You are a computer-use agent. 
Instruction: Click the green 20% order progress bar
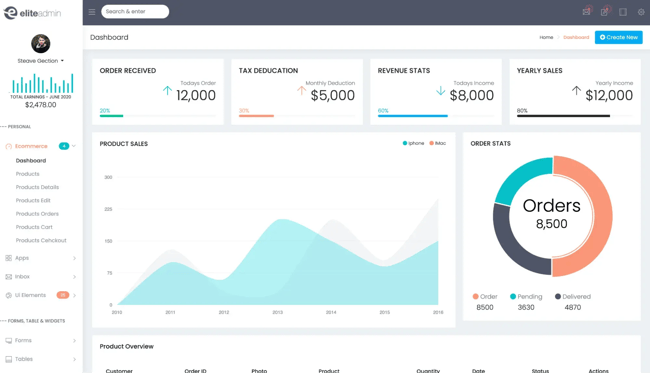click(x=111, y=116)
